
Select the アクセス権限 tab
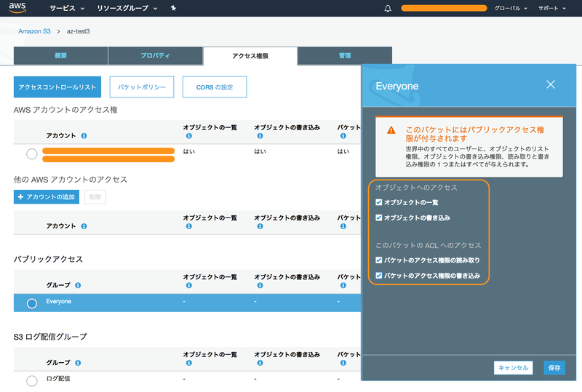point(250,56)
